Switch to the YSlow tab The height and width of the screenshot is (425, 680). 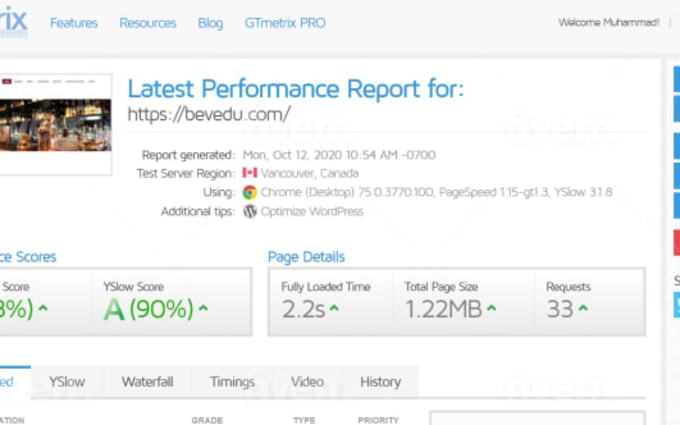[x=67, y=382]
